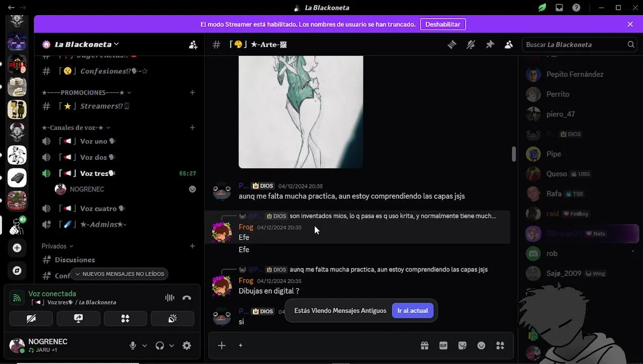This screenshot has width=643, height=364.
Task: Click Ir al actual button
Action: [412, 310]
